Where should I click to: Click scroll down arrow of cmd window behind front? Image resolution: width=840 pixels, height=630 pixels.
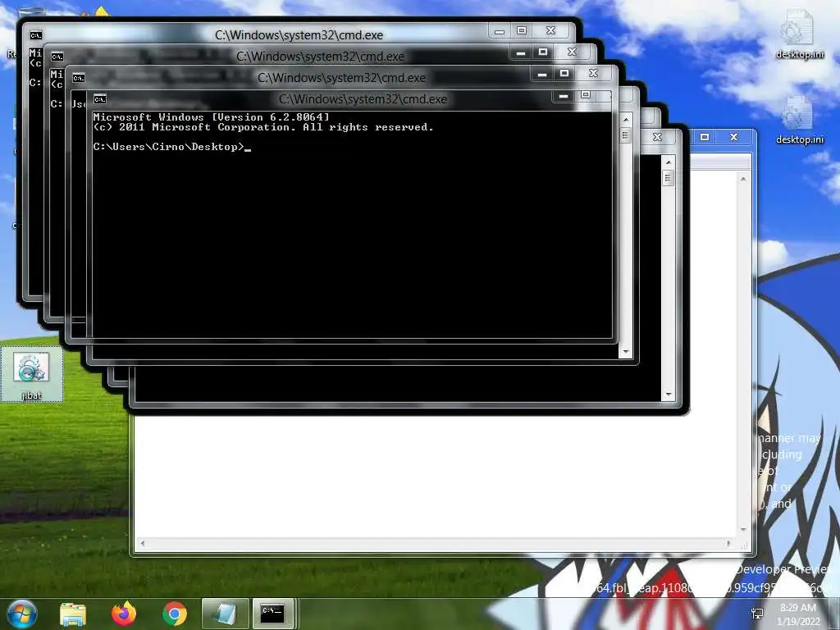click(625, 352)
